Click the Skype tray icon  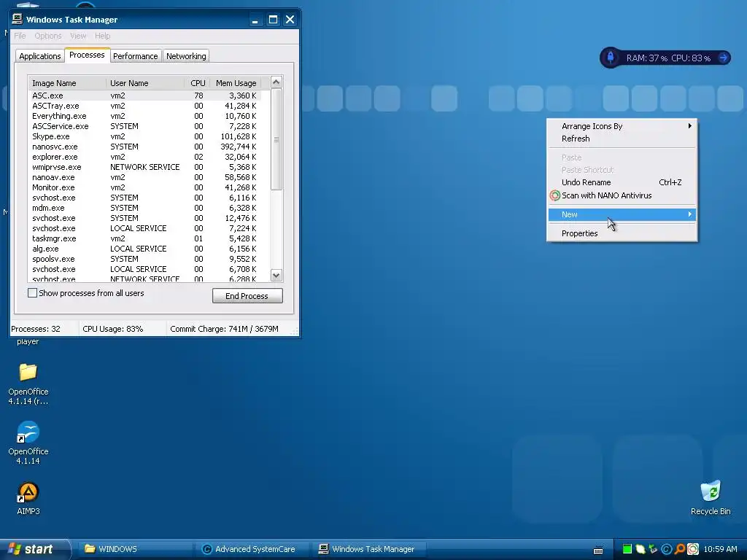(x=640, y=549)
